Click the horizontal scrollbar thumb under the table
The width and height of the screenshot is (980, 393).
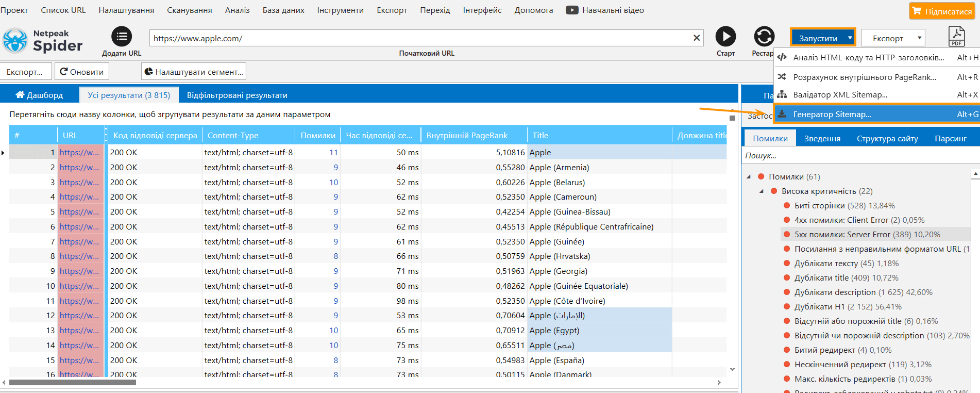click(x=73, y=382)
